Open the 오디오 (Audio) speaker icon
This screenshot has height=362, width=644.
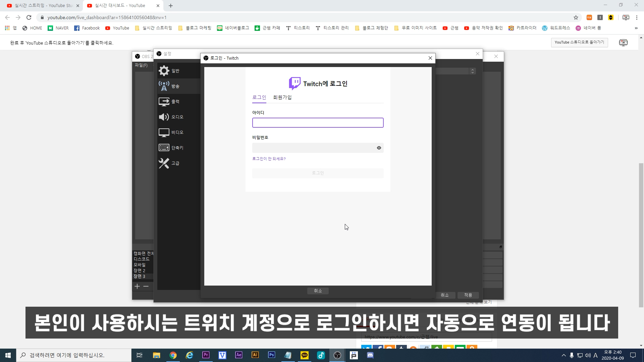[164, 117]
